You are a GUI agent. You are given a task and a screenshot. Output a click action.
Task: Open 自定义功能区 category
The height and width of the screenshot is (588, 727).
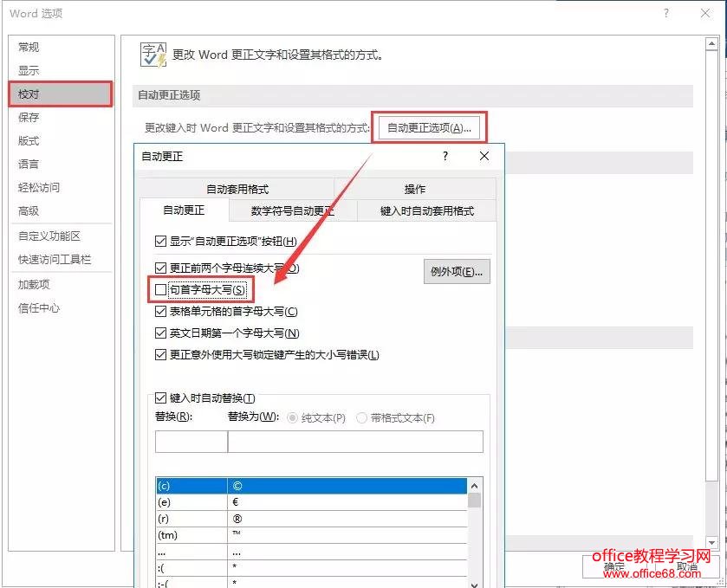(49, 236)
